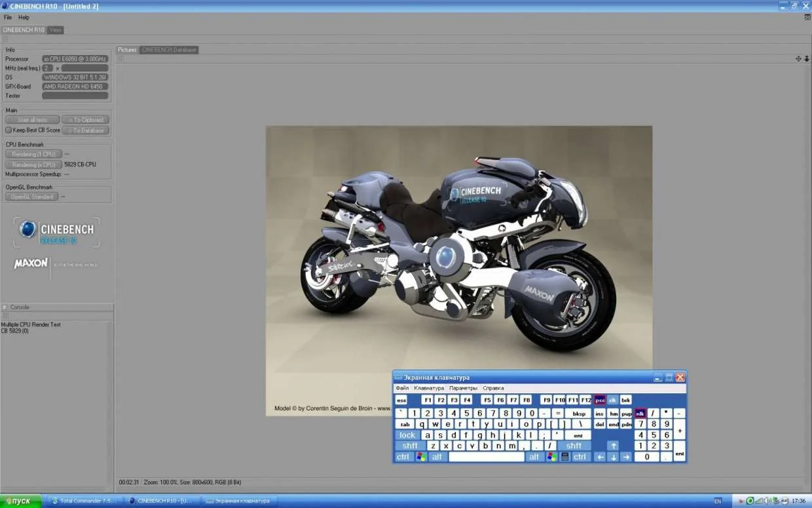Click the panel move icon at top right

(798, 59)
